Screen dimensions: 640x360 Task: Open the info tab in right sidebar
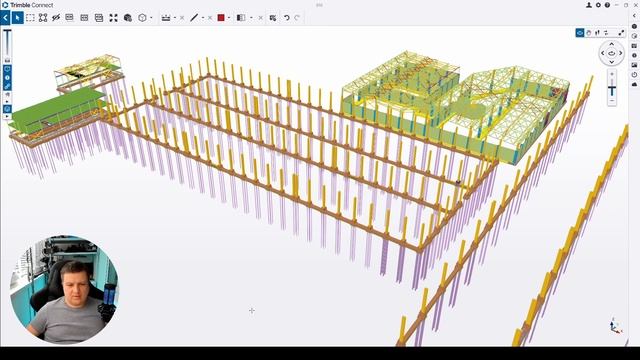(x=634, y=55)
